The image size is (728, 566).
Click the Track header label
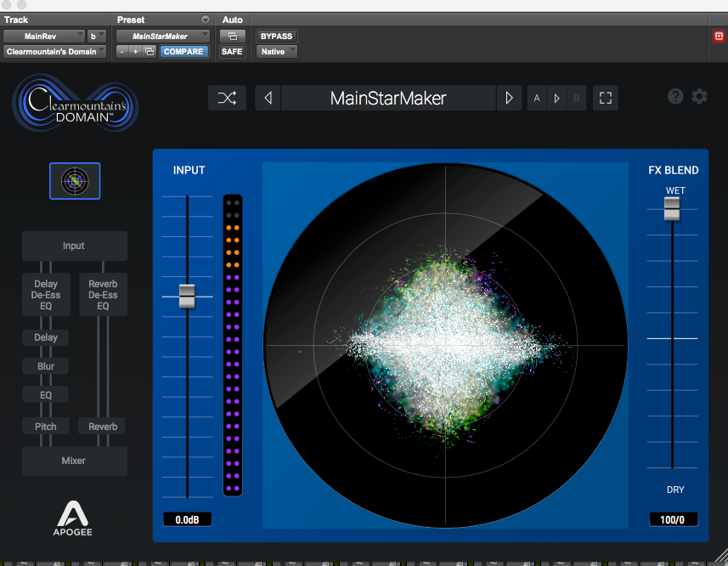[16, 20]
